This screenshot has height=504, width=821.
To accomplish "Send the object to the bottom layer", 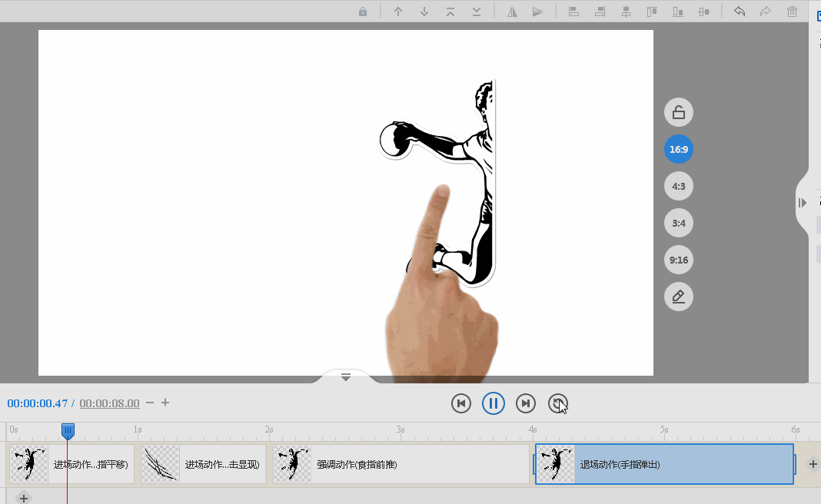I will click(475, 11).
